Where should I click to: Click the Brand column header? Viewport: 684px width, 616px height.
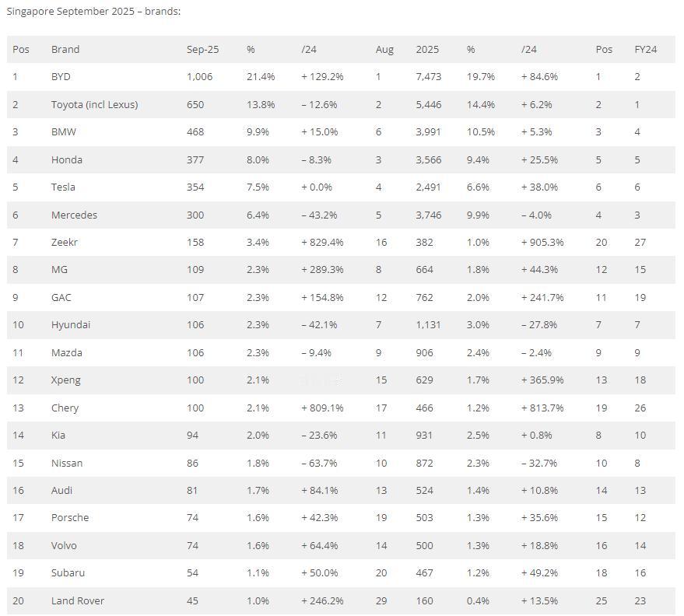tap(65, 49)
